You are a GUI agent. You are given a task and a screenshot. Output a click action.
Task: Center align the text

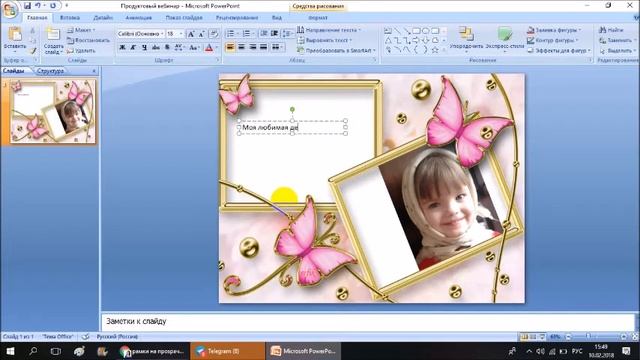242,47
